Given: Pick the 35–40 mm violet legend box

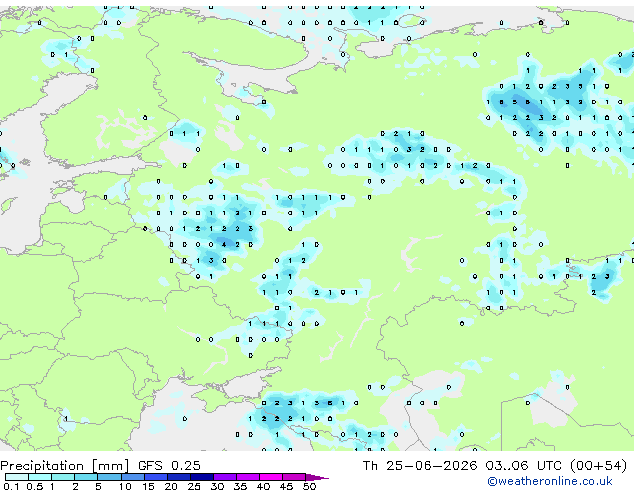Looking at the screenshot, I should coord(247,477).
